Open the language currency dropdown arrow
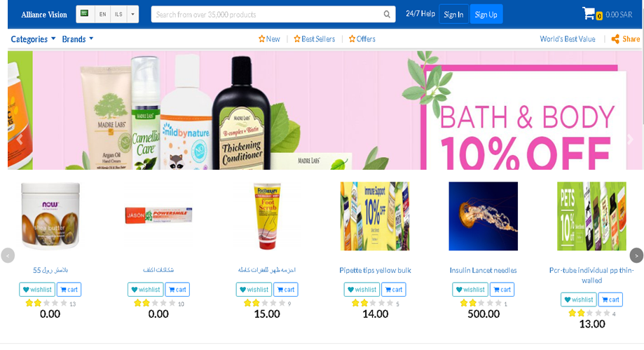 pyautogui.click(x=132, y=15)
